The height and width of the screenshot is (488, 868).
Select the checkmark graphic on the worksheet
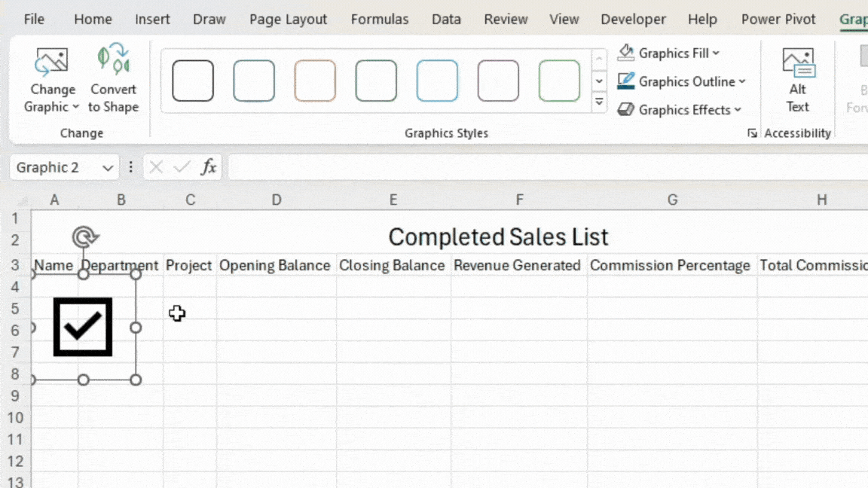point(82,326)
